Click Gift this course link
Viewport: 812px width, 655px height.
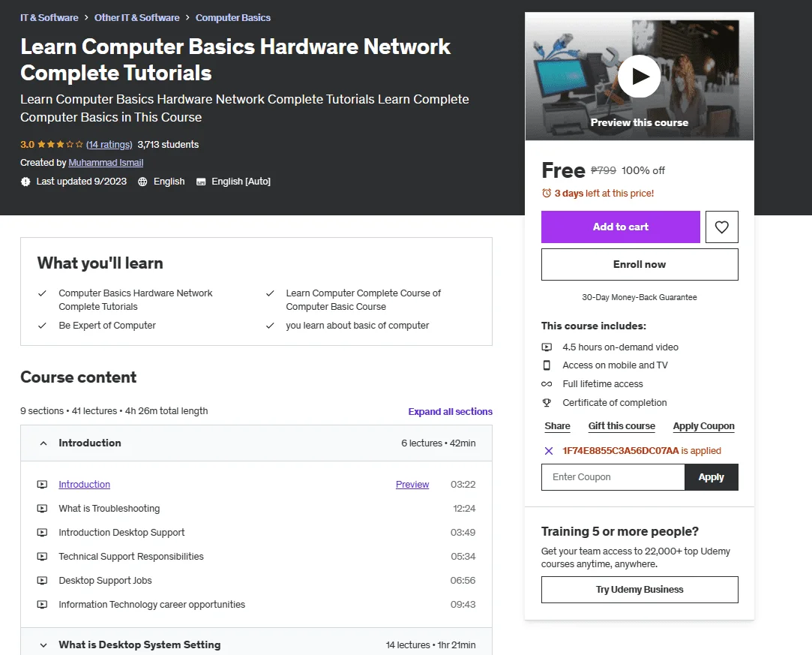pos(622,426)
